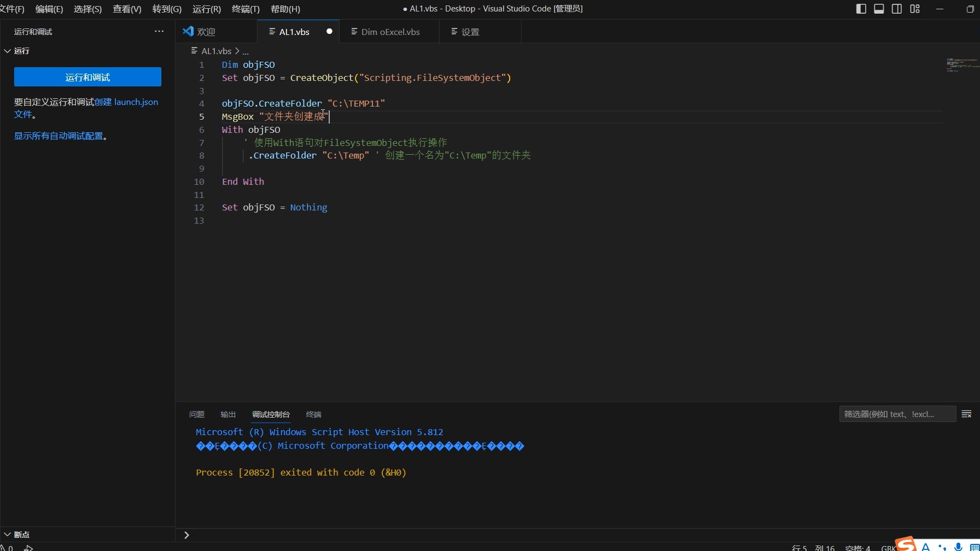Click the breadcrumb chevron after AL1.vbs
The width and height of the screenshot is (980, 551).
click(x=237, y=51)
